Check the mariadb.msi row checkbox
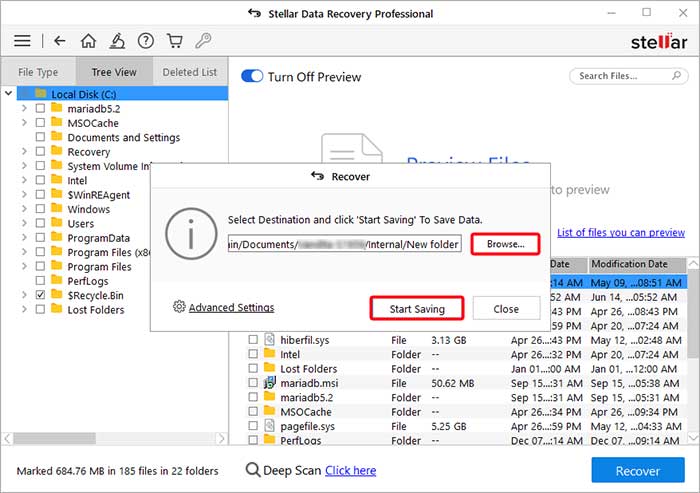Screen dimensions: 700x493 tap(253, 383)
